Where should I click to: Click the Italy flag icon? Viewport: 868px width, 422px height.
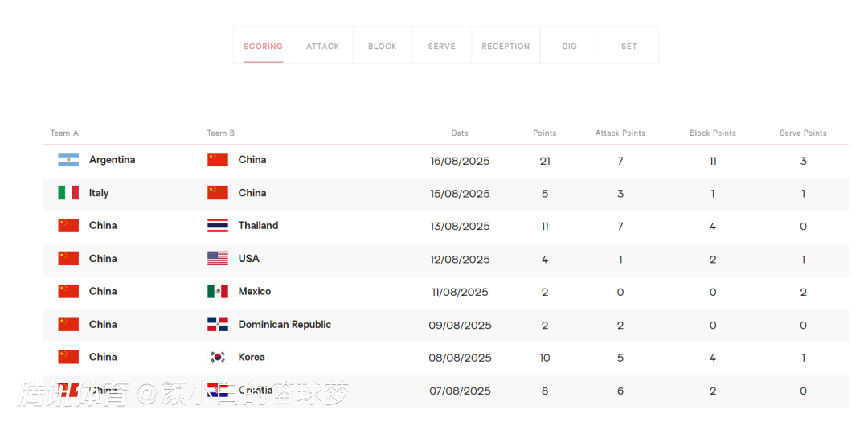click(68, 193)
